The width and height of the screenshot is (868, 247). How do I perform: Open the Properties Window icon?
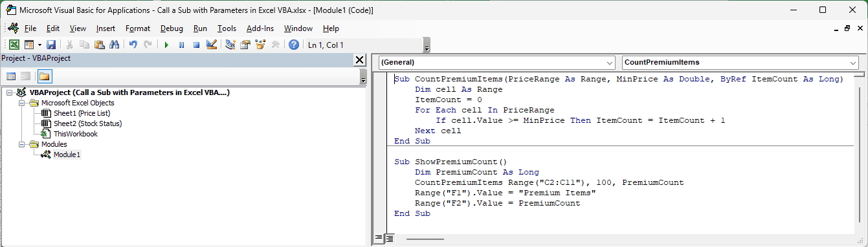pyautogui.click(x=245, y=45)
